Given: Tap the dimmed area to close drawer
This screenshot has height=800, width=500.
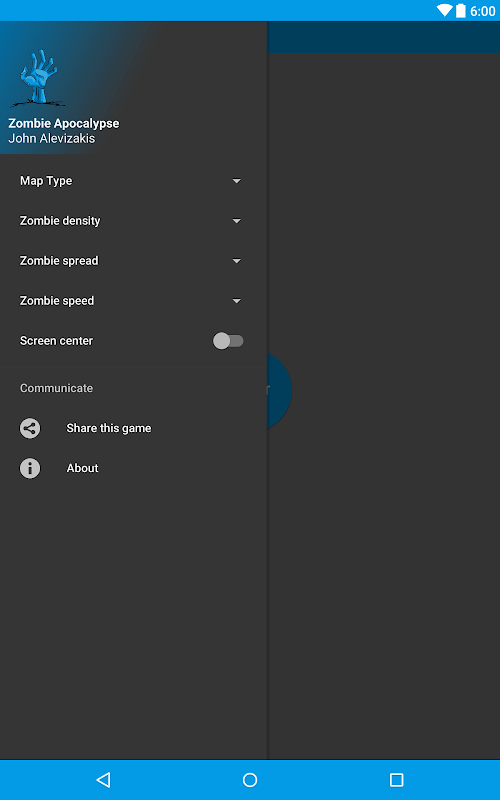Looking at the screenshot, I should click(x=384, y=561).
